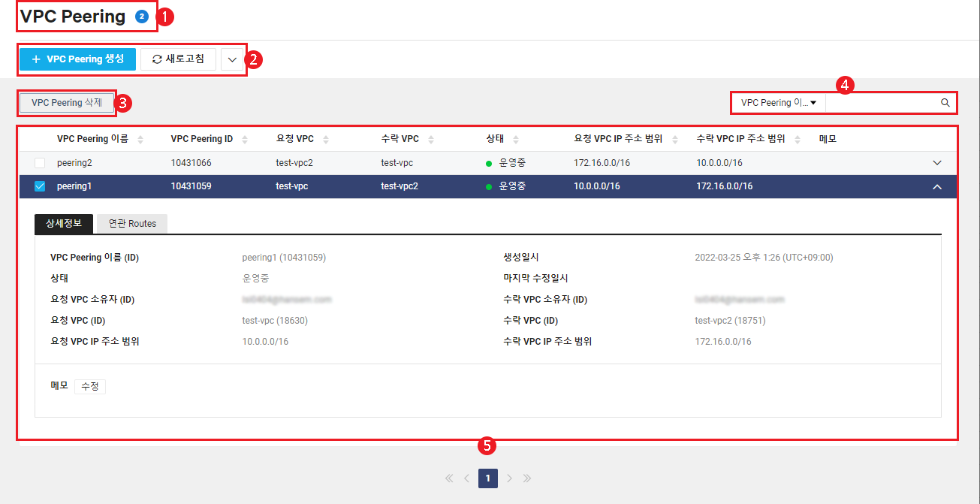Go to first page of results
Image resolution: width=980 pixels, height=504 pixels.
click(449, 478)
